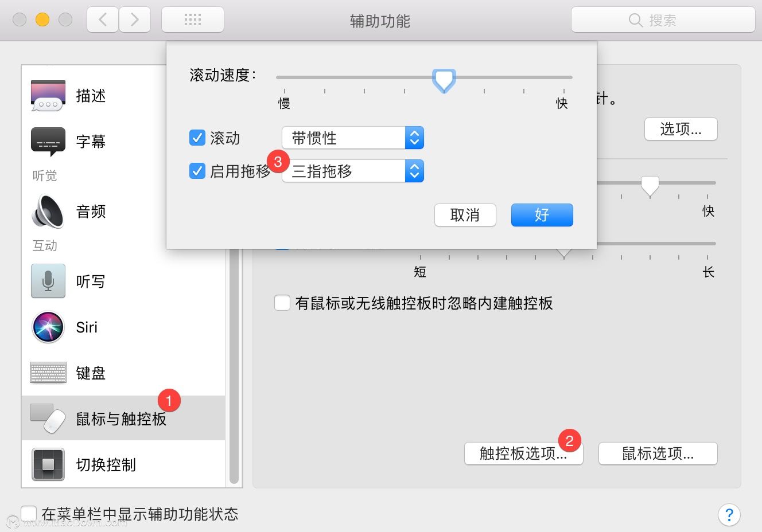Select the 描述 sidebar icon
This screenshot has width=762, height=532.
click(x=48, y=96)
